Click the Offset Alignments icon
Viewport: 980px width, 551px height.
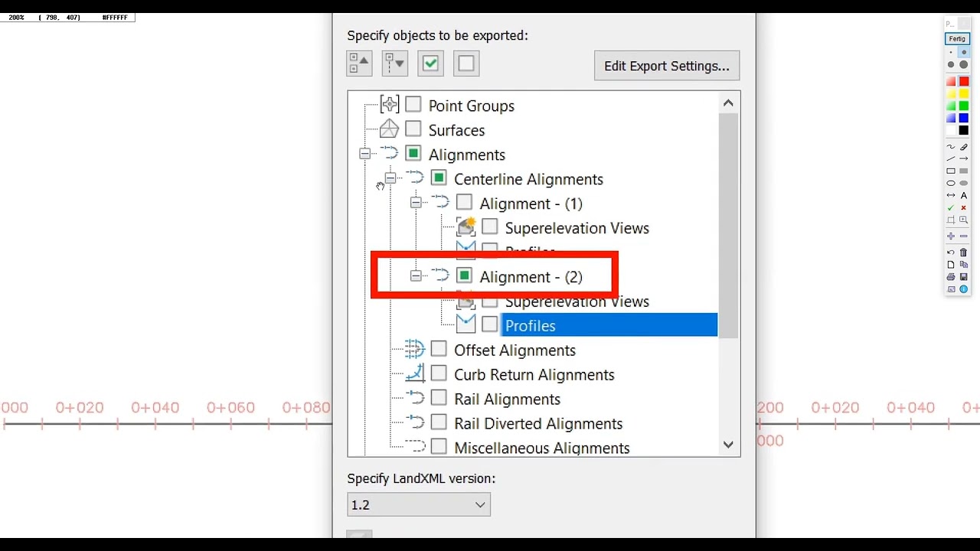click(414, 350)
